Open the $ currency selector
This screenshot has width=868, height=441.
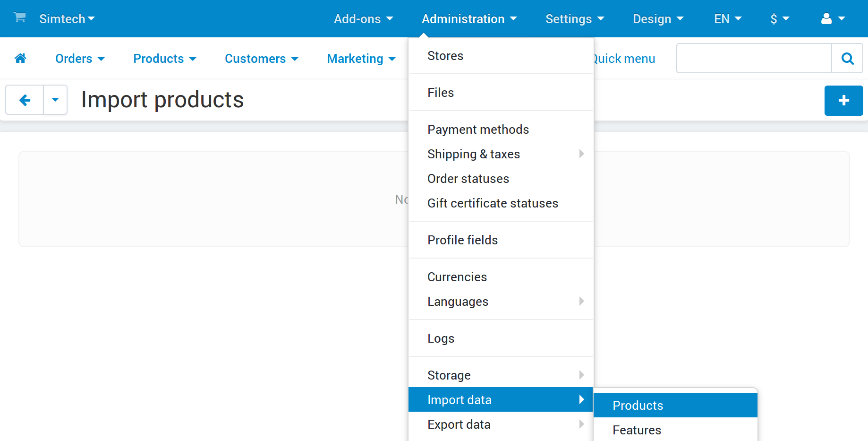click(780, 19)
